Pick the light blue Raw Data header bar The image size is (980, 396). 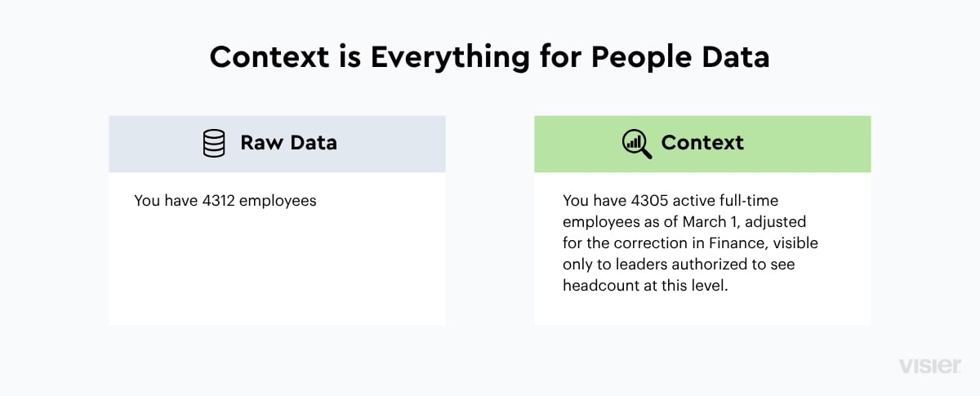[x=277, y=144]
